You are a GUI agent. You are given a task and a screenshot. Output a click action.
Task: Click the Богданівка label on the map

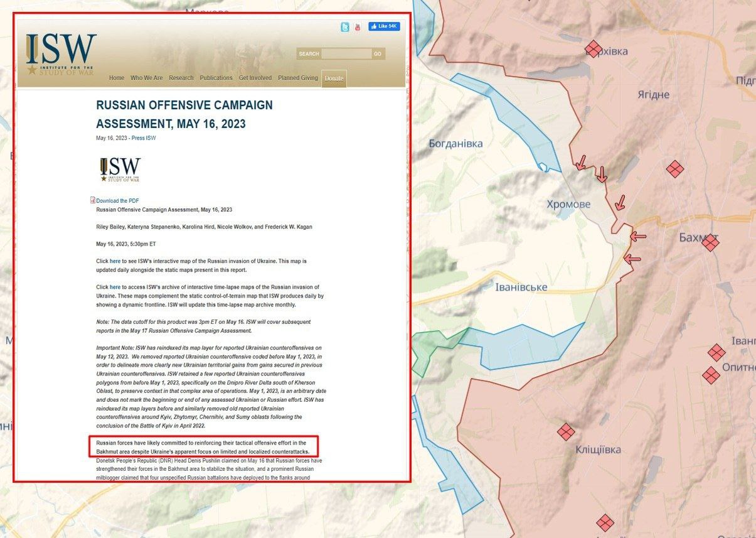pos(456,144)
